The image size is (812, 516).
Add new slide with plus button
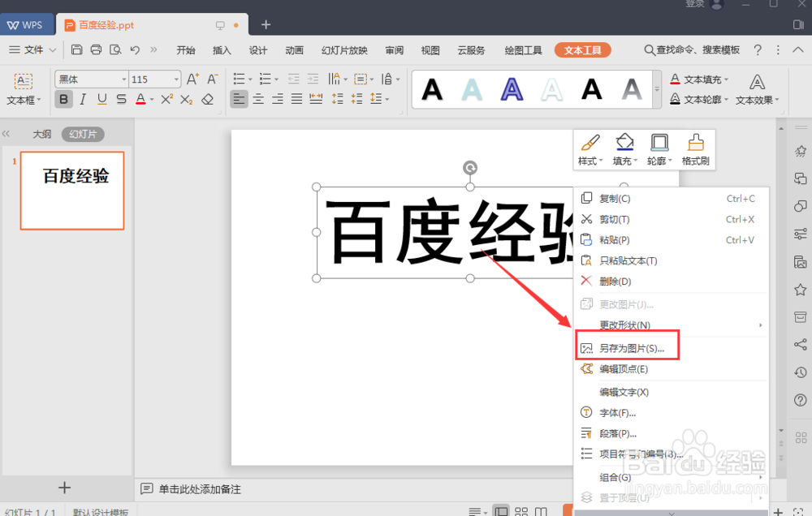pyautogui.click(x=65, y=488)
